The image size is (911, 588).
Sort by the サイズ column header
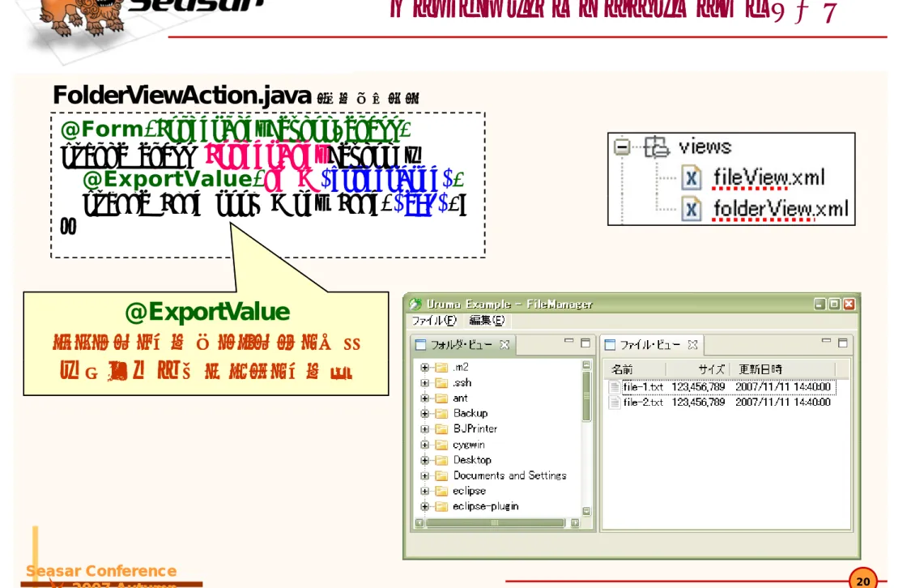click(x=697, y=369)
